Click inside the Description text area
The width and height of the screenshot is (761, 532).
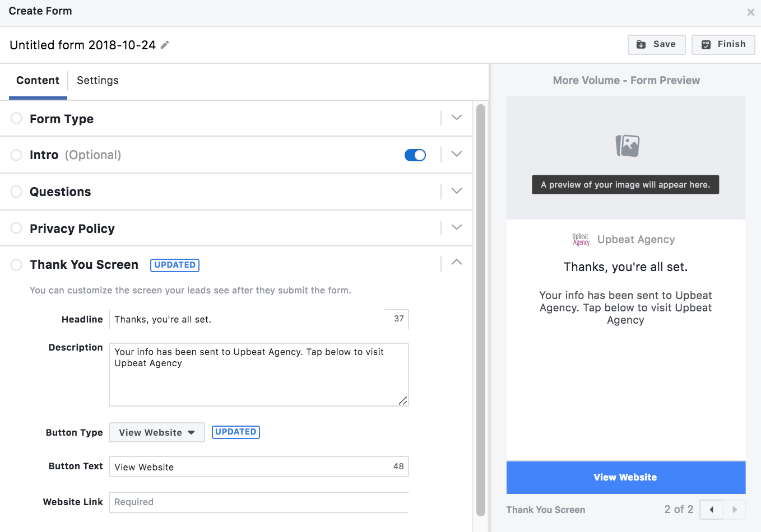tap(259, 375)
